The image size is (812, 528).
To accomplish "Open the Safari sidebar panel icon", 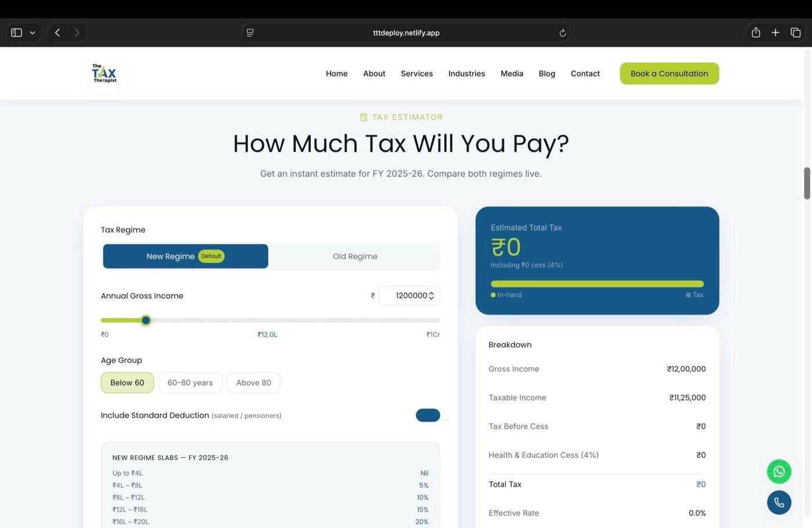I will [x=17, y=32].
